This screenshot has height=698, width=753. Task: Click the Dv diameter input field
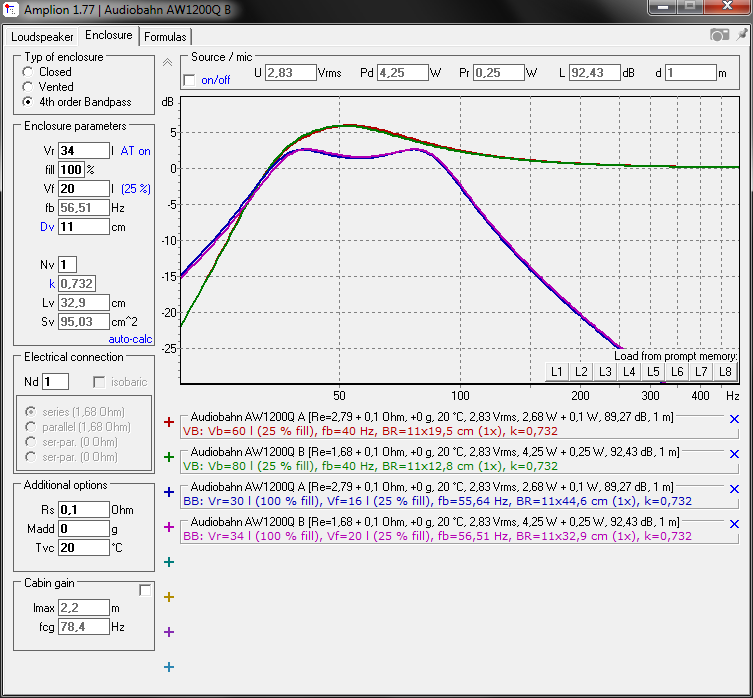point(84,226)
